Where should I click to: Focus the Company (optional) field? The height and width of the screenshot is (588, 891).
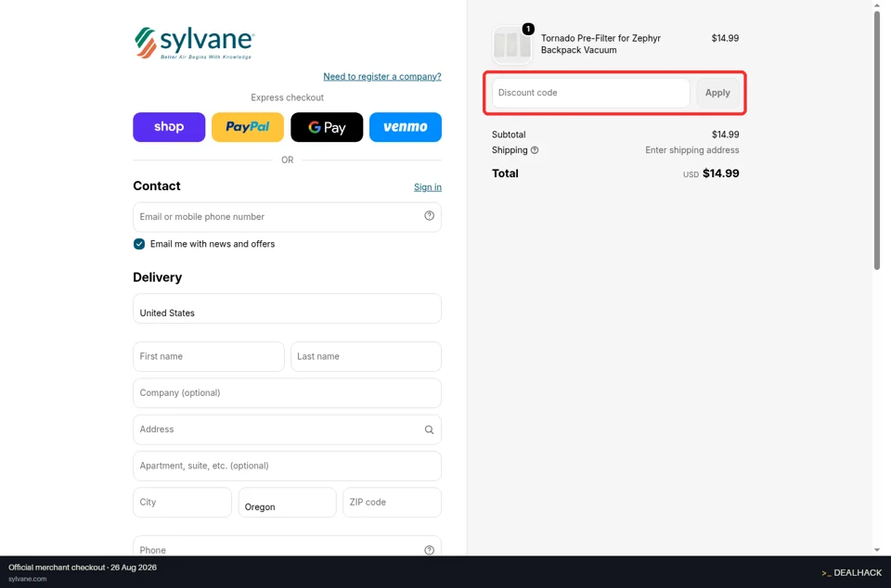click(287, 392)
